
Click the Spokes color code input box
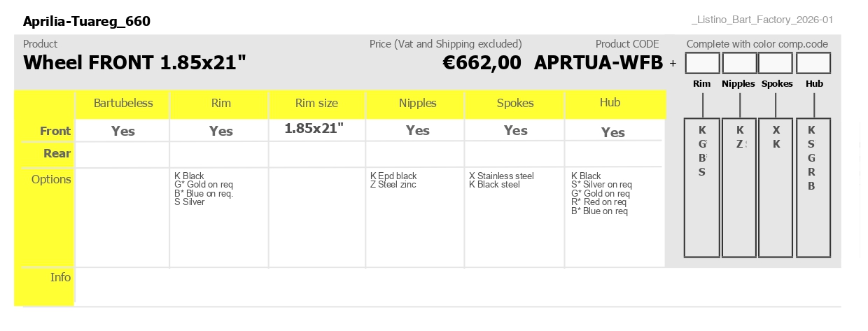[x=776, y=64]
